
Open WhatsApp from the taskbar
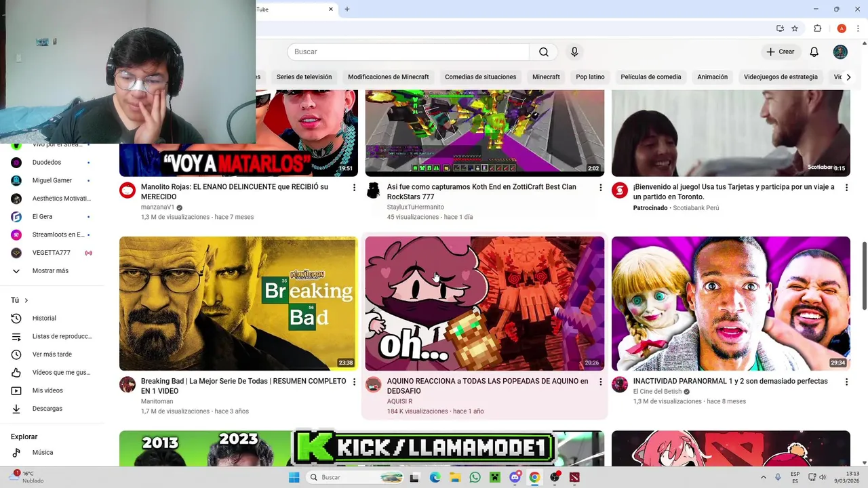tap(475, 477)
